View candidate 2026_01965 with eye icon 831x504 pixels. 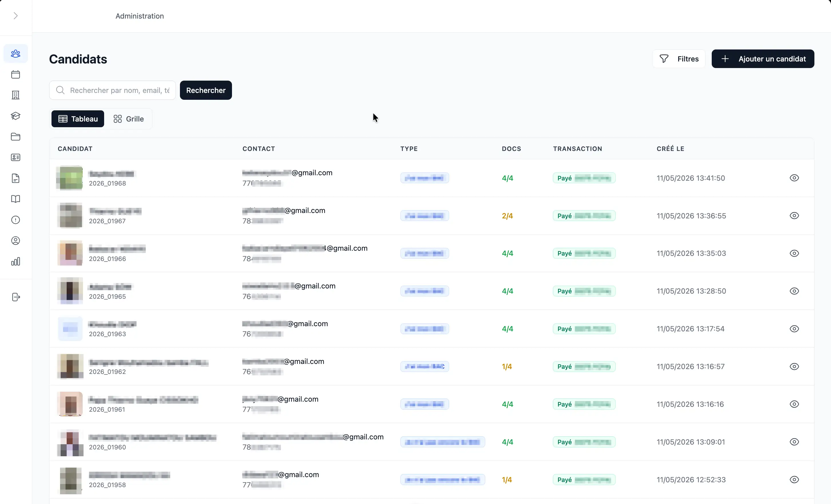794,291
